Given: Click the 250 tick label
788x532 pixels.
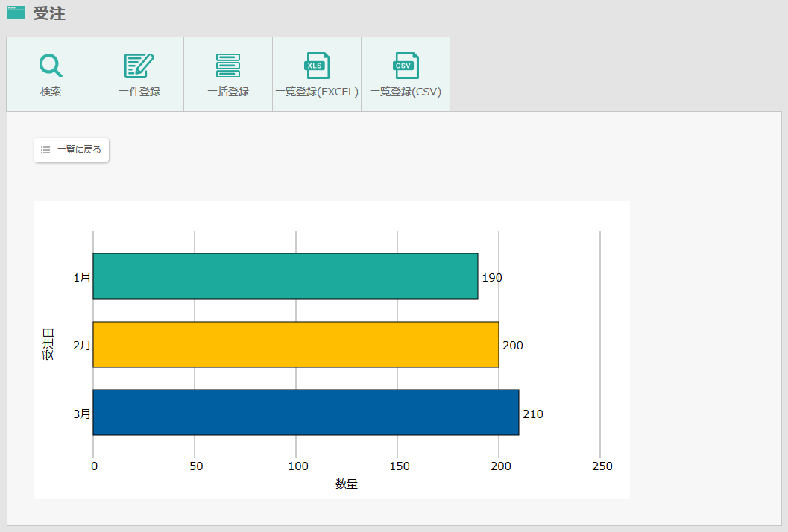Looking at the screenshot, I should pyautogui.click(x=602, y=466).
